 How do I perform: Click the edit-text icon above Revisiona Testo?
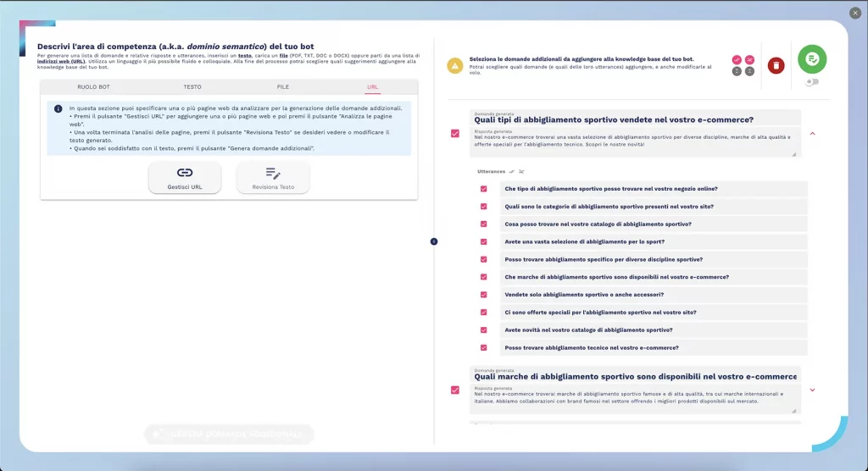(273, 173)
